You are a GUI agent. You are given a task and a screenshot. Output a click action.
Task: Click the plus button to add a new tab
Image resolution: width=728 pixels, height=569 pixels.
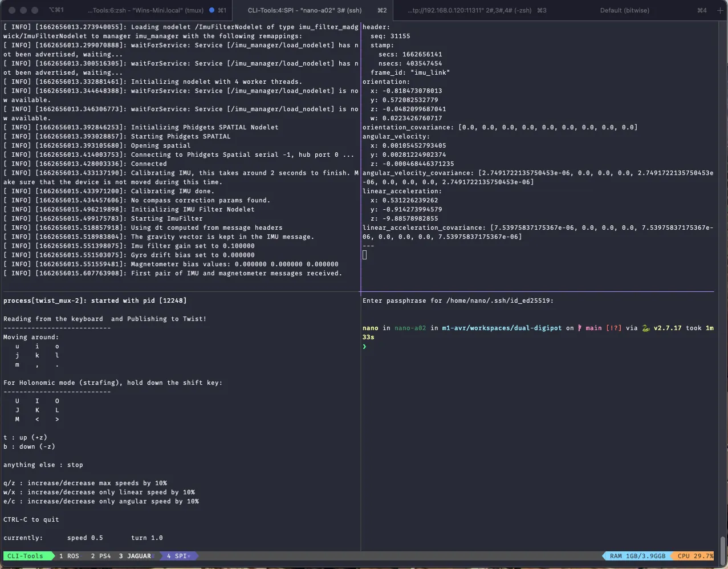tap(719, 10)
